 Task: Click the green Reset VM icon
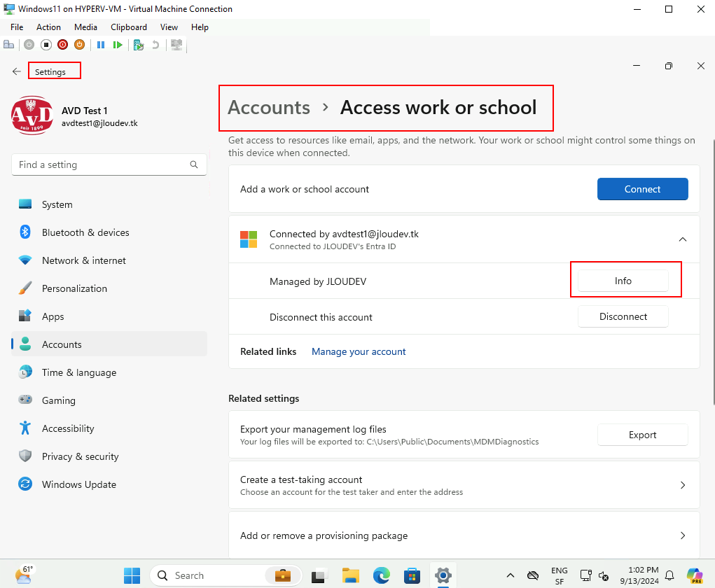[118, 45]
